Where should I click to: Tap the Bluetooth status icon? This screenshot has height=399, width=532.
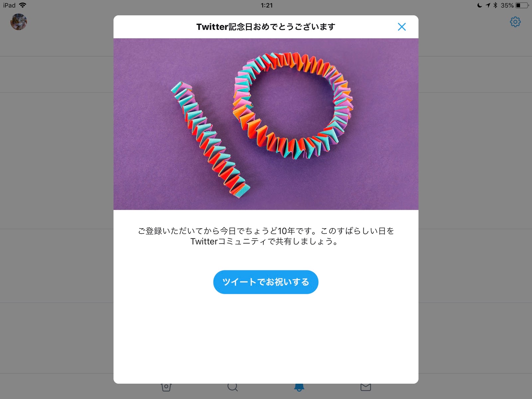pos(495,5)
